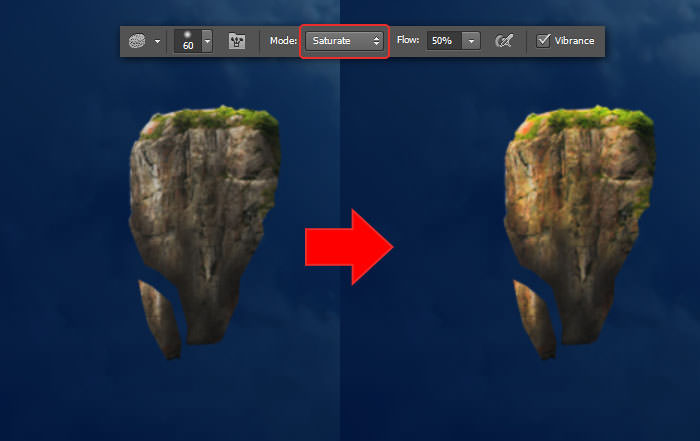Open the Sponge tool preset picker
The height and width of the screenshot is (441, 700).
pyautogui.click(x=137, y=41)
